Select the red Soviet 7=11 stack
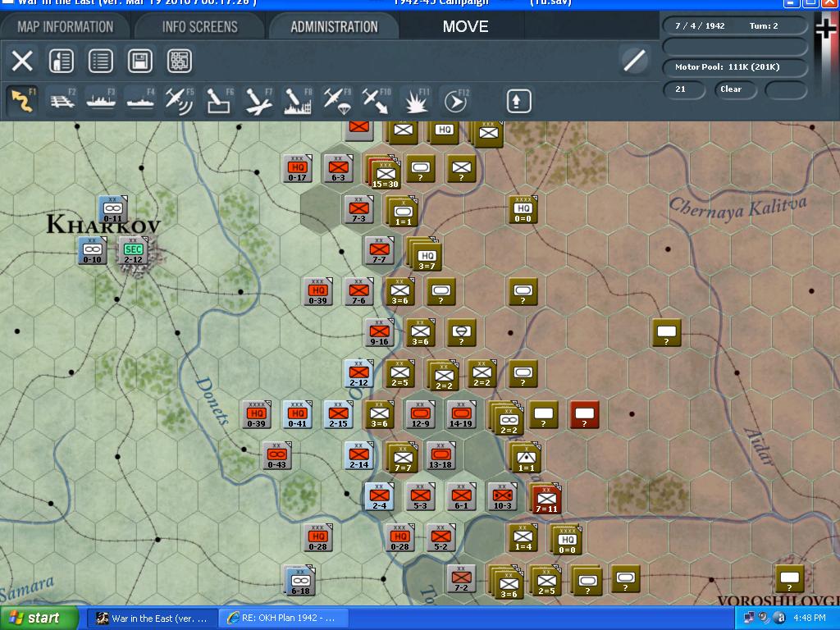Image resolution: width=840 pixels, height=630 pixels. [546, 500]
